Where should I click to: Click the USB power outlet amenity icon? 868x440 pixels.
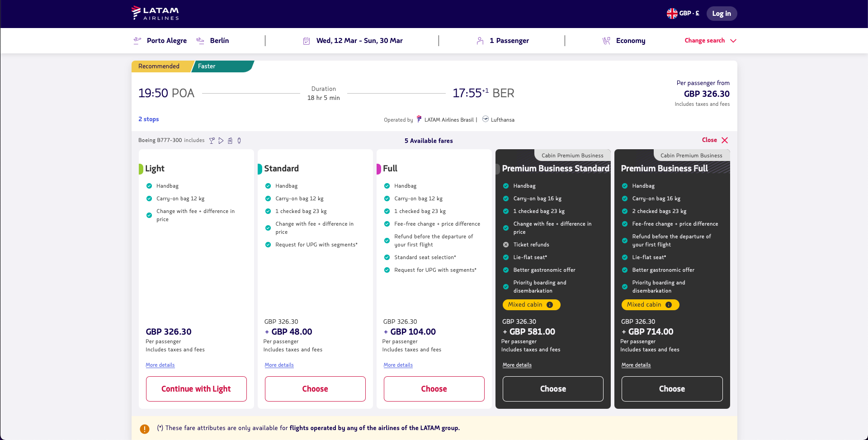pos(239,141)
